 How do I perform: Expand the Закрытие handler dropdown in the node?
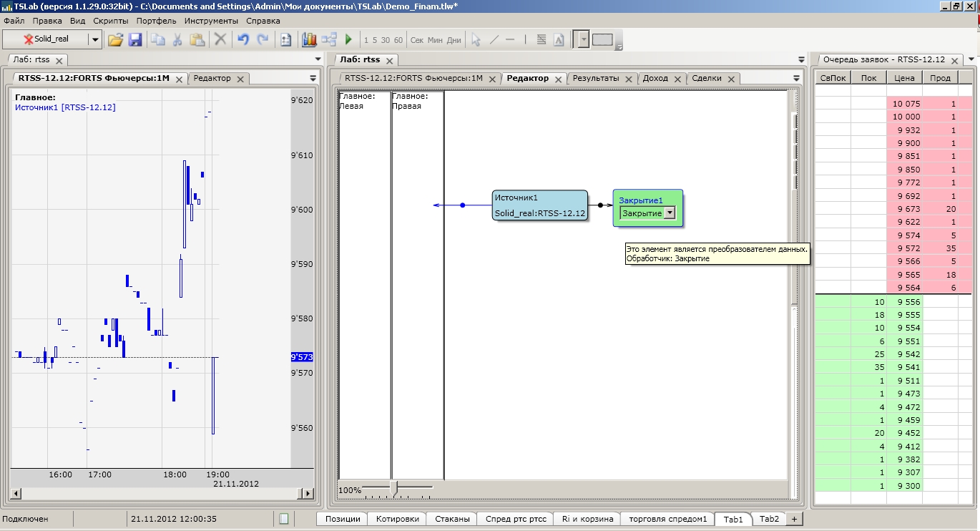click(x=670, y=213)
